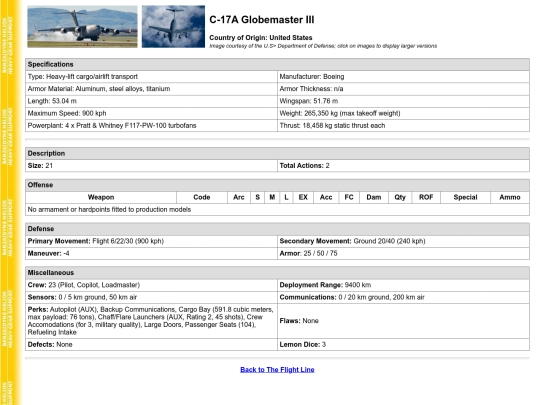Select Deployment Range: 9400 km cell
The image size is (540, 405).
(403, 285)
